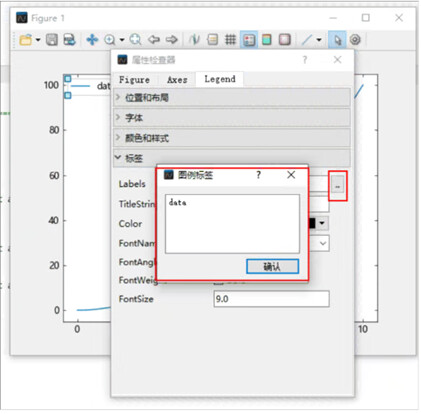The image size is (421, 414).
Task: Save the figure with the floppy disk icon
Action: click(52, 40)
